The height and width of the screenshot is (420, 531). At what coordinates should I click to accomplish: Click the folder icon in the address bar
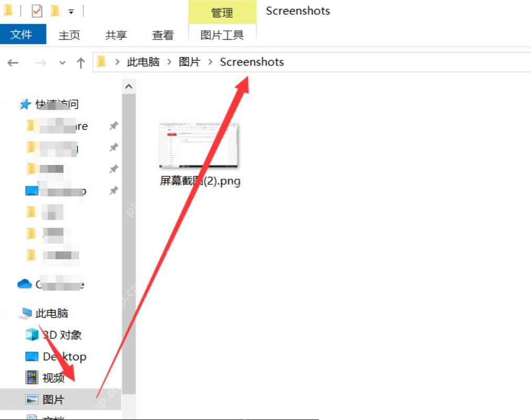tap(101, 62)
